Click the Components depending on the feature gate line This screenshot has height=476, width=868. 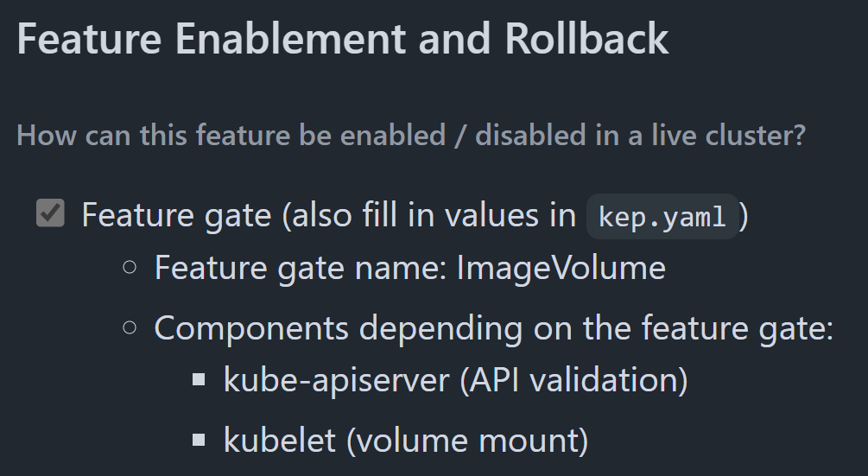(x=494, y=328)
